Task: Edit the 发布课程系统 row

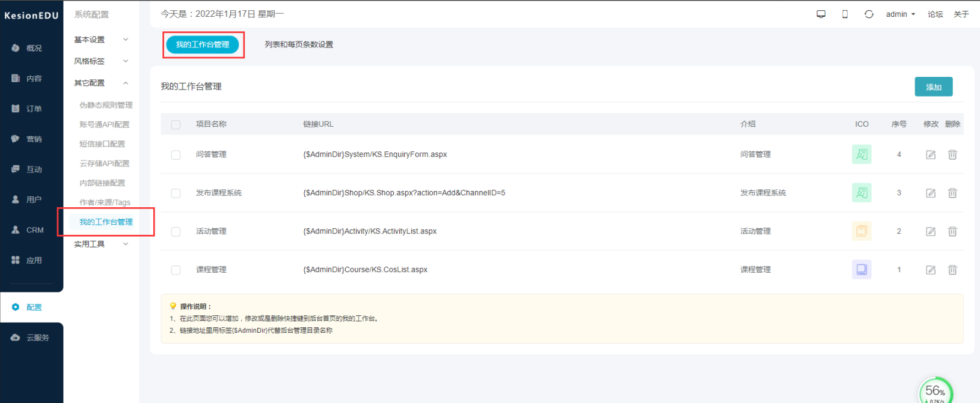Action: [931, 193]
